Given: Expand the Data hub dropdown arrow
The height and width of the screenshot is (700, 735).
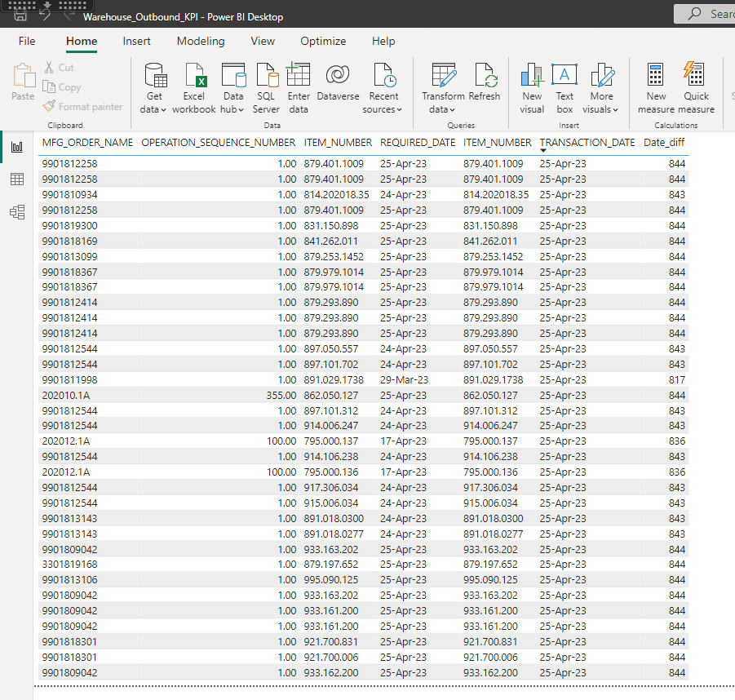Looking at the screenshot, I should click(241, 109).
